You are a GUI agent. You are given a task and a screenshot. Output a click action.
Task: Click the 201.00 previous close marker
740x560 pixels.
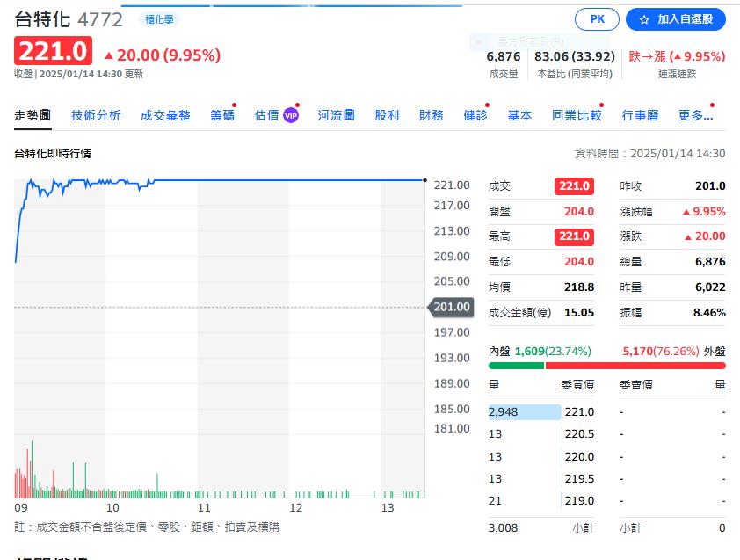[451, 307]
